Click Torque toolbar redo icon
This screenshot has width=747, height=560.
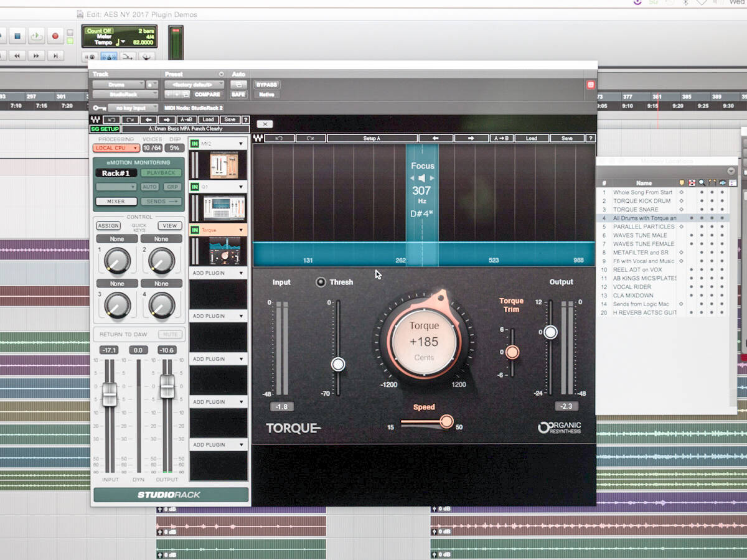tap(311, 138)
